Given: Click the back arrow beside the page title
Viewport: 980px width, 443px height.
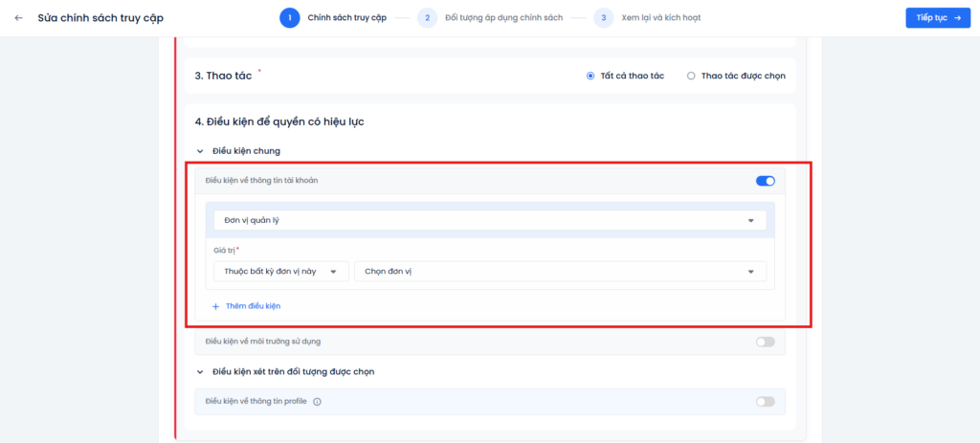Looking at the screenshot, I should 18,18.
